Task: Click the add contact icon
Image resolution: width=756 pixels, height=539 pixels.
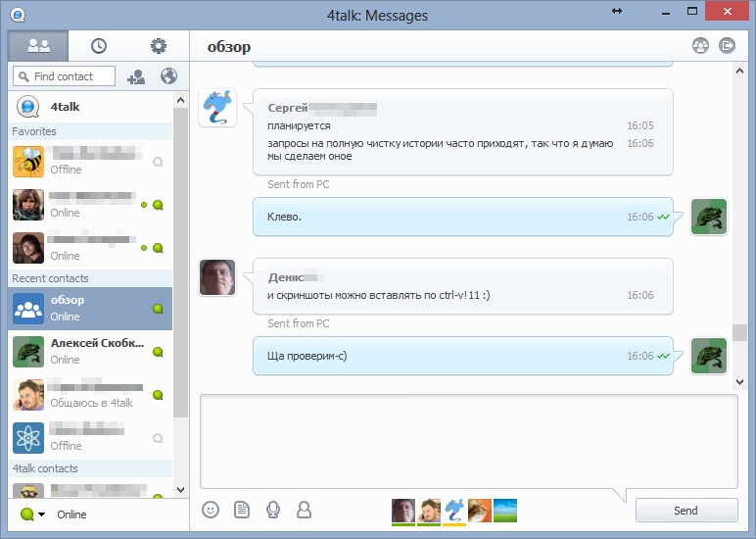Action: pyautogui.click(x=136, y=76)
